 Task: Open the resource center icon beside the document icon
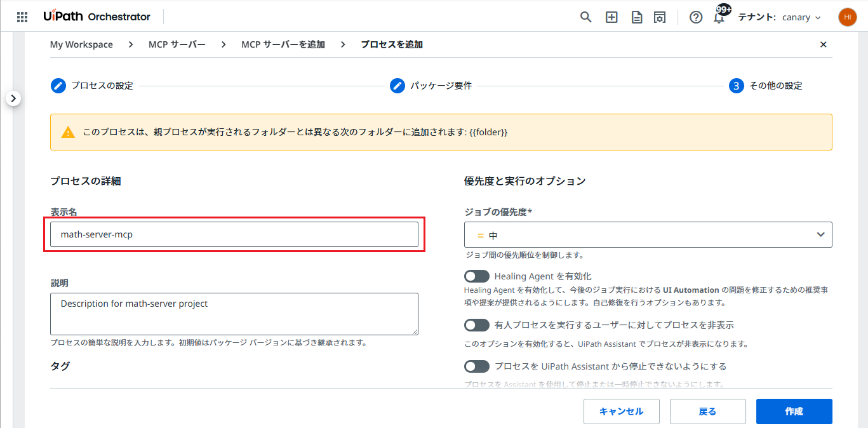pyautogui.click(x=660, y=17)
